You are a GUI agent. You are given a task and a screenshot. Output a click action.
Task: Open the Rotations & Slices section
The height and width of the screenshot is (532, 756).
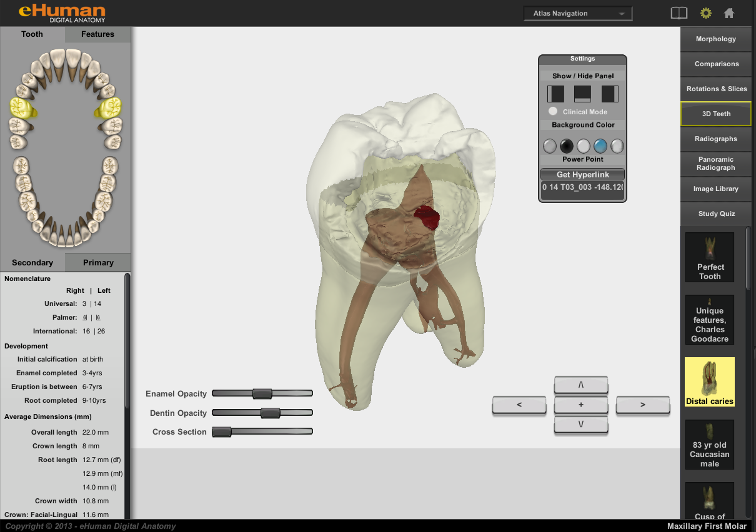[x=715, y=89]
